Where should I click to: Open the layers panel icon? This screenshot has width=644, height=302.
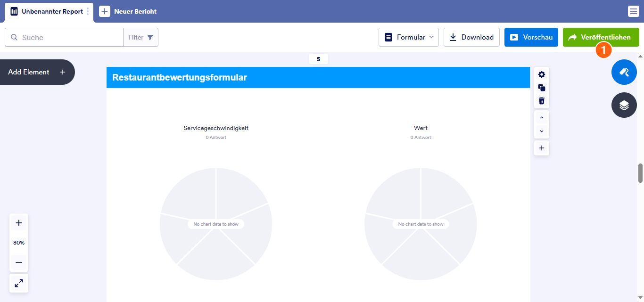coord(624,105)
